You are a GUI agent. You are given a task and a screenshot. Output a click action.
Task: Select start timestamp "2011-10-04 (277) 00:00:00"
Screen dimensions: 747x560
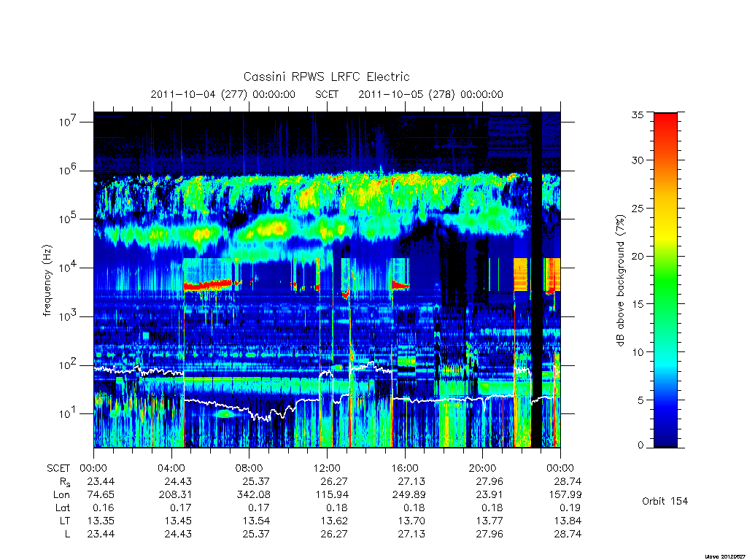point(223,94)
